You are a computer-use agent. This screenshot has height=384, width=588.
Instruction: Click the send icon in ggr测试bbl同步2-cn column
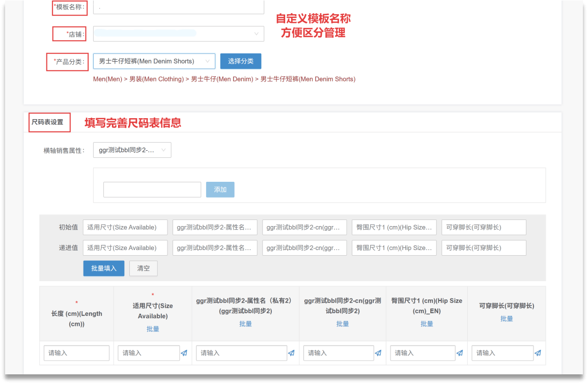tap(378, 353)
